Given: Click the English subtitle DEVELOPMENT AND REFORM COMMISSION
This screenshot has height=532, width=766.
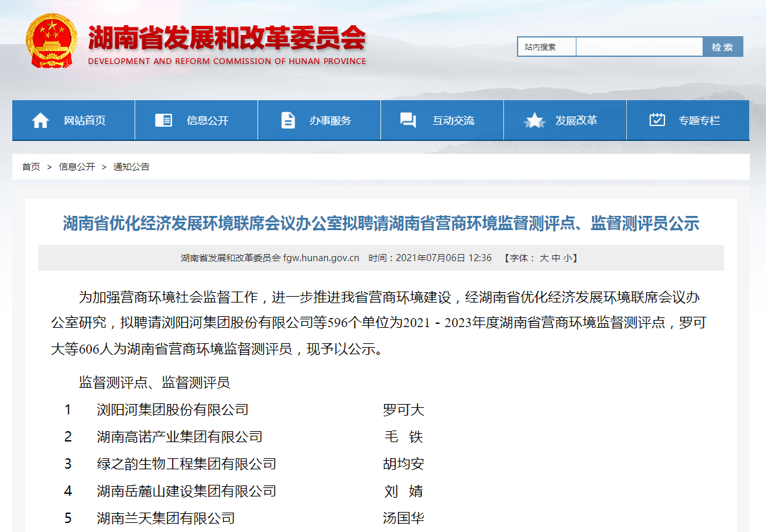Looking at the screenshot, I should pyautogui.click(x=226, y=61).
